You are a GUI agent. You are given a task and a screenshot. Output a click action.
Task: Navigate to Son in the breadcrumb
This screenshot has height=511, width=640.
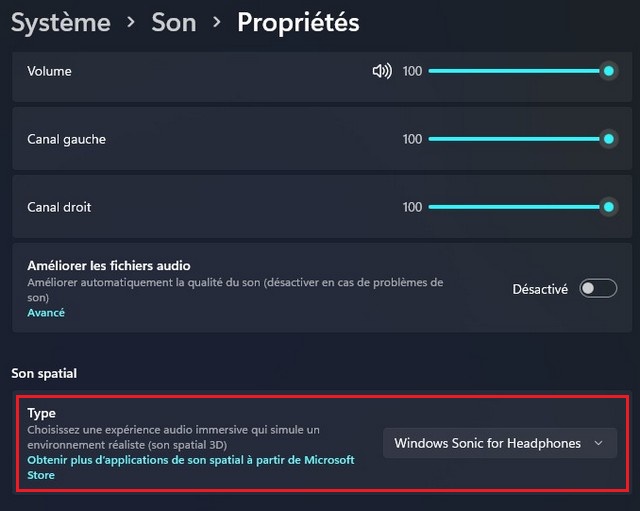tap(174, 22)
